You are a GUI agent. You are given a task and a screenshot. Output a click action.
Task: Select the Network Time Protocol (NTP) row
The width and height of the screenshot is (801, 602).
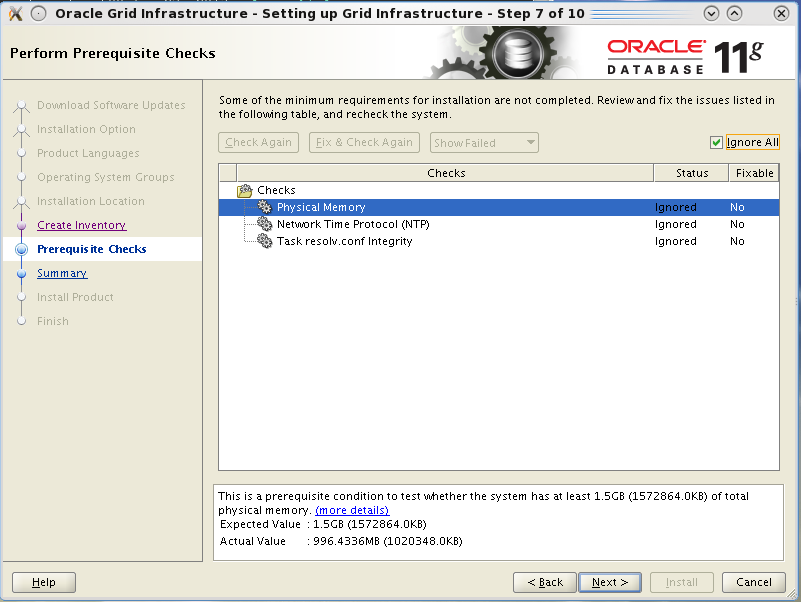499,224
